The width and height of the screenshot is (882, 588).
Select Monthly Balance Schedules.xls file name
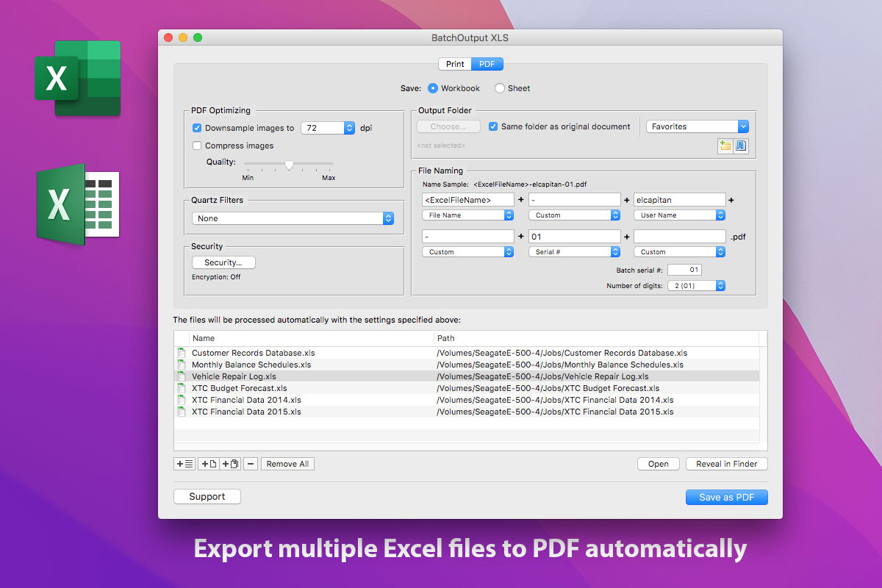[251, 365]
